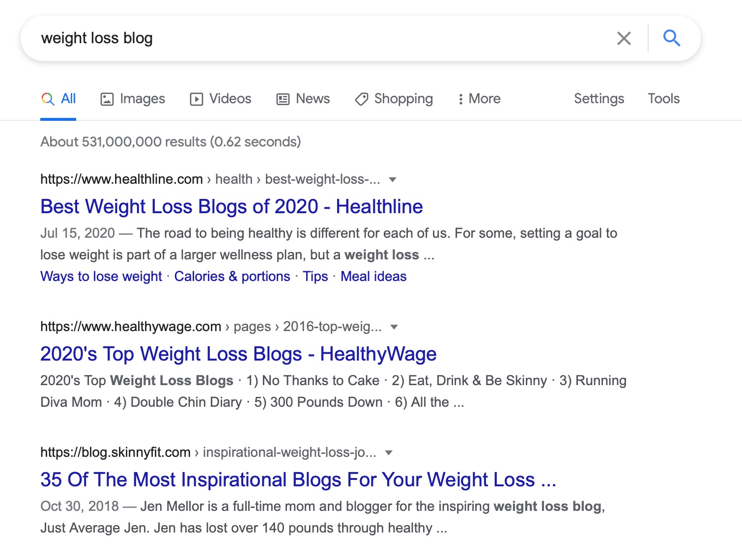This screenshot has width=742, height=560.
Task: Click the blue magnifying glass search icon
Action: (x=671, y=38)
